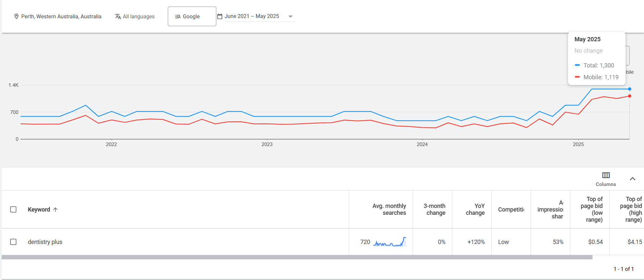This screenshot has height=280, width=644.
Task: Sort by Avg. monthly searches column
Action: click(389, 209)
